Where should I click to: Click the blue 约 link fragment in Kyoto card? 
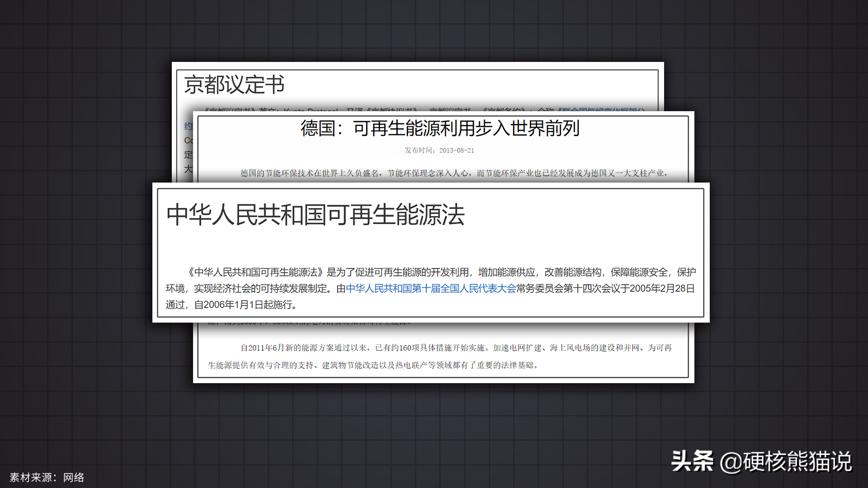point(188,126)
